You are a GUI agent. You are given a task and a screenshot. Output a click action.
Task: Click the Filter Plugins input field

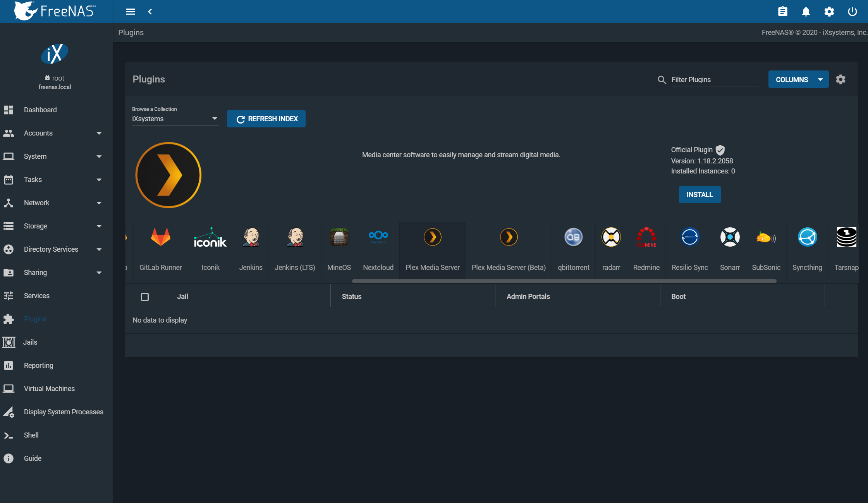click(x=712, y=80)
